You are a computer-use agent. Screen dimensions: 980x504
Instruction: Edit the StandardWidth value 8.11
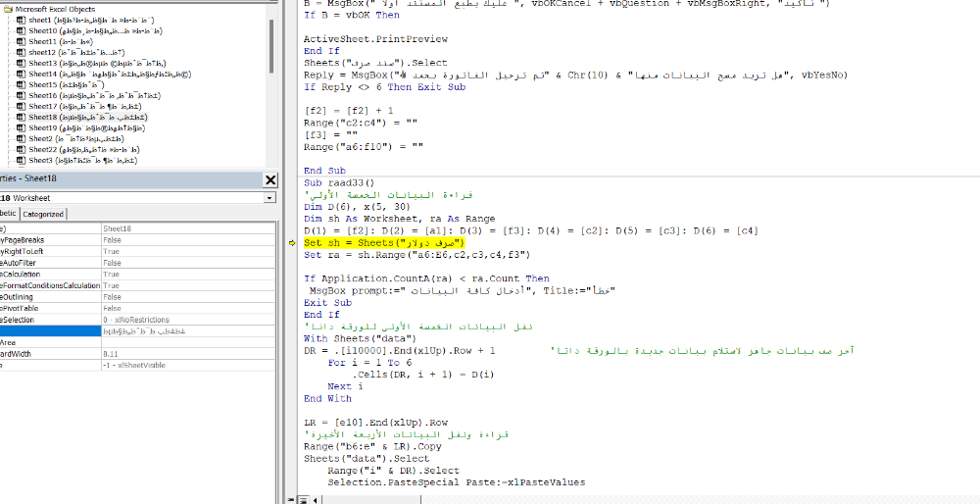coord(111,354)
